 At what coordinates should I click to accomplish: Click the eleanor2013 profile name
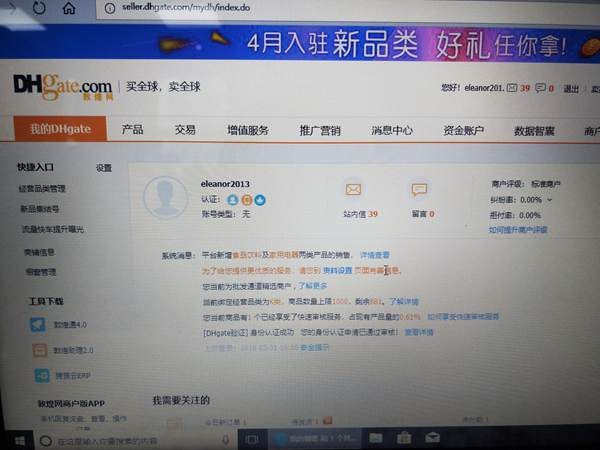click(x=225, y=184)
